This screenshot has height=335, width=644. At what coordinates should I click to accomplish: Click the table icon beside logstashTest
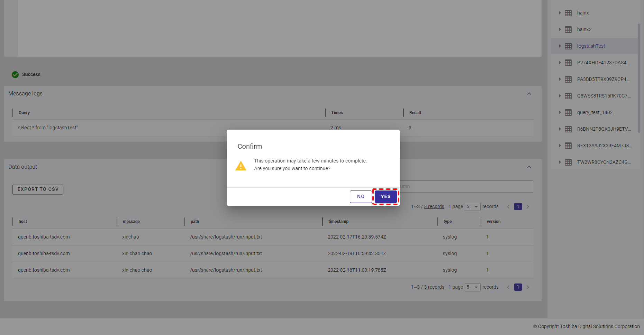pos(568,46)
